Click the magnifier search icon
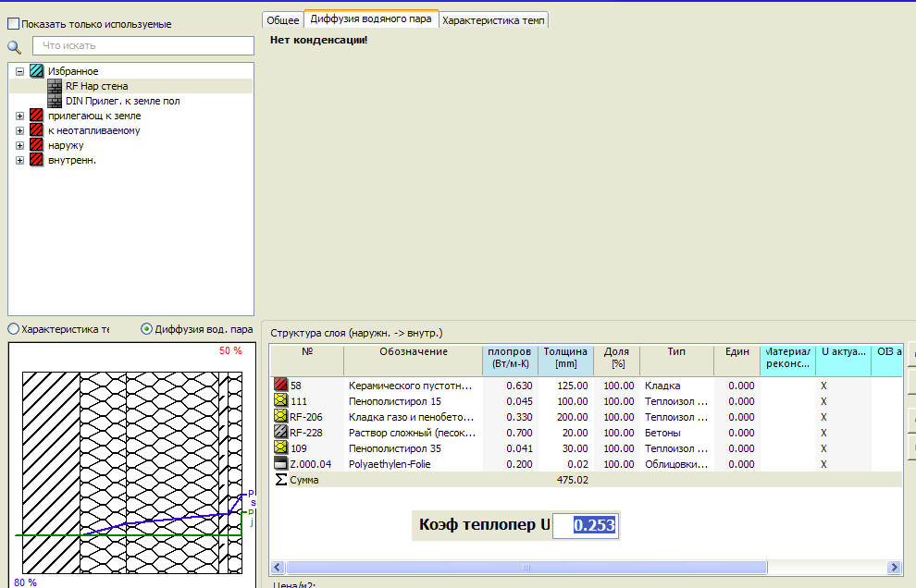This screenshot has height=588, width=916. 14,46
